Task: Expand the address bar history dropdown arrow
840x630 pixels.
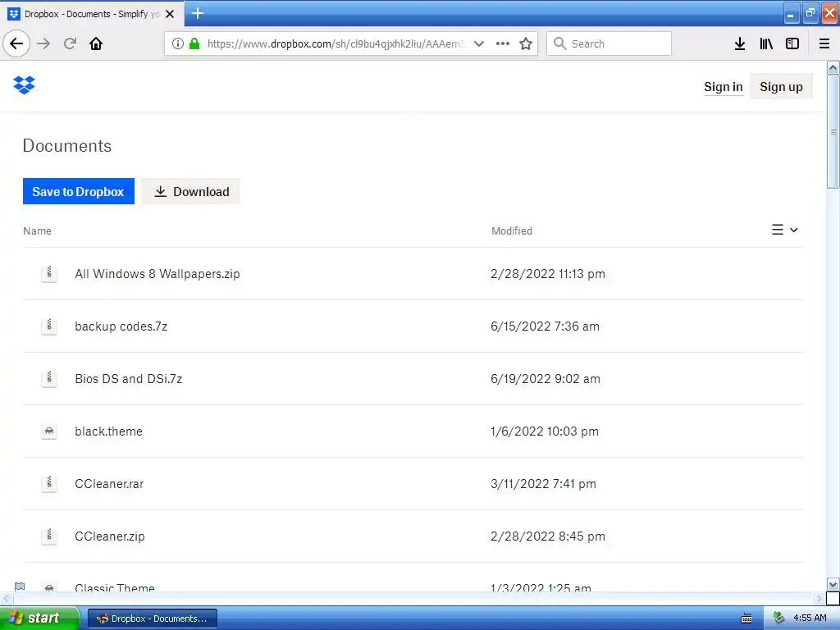Action: pos(479,43)
